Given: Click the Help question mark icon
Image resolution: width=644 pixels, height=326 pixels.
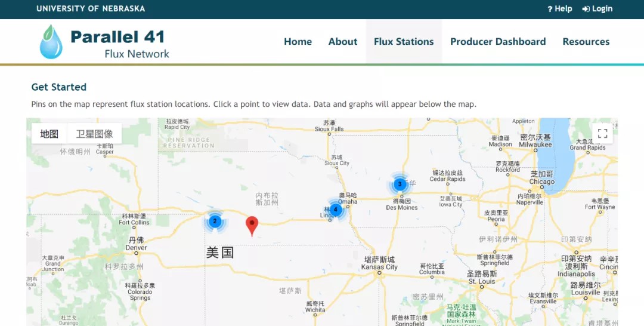Looking at the screenshot, I should pos(550,9).
